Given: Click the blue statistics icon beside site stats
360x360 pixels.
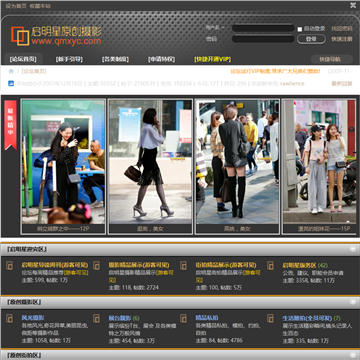Looking at the screenshot, I should 11,83.
